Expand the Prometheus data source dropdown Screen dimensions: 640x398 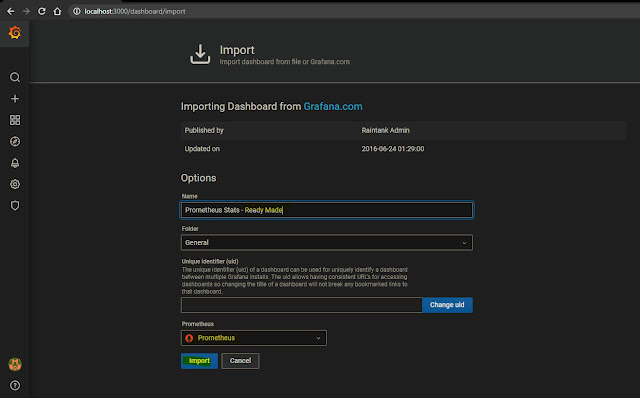pos(253,338)
